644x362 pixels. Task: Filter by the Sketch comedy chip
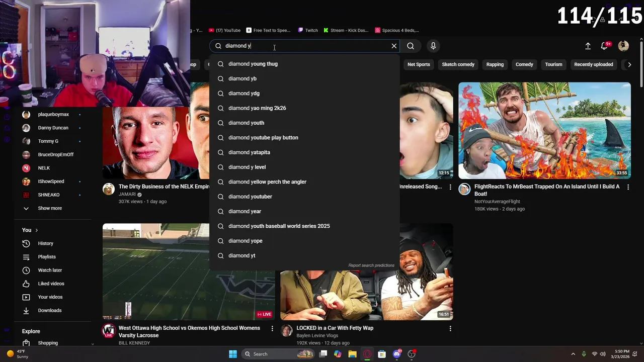click(458, 64)
